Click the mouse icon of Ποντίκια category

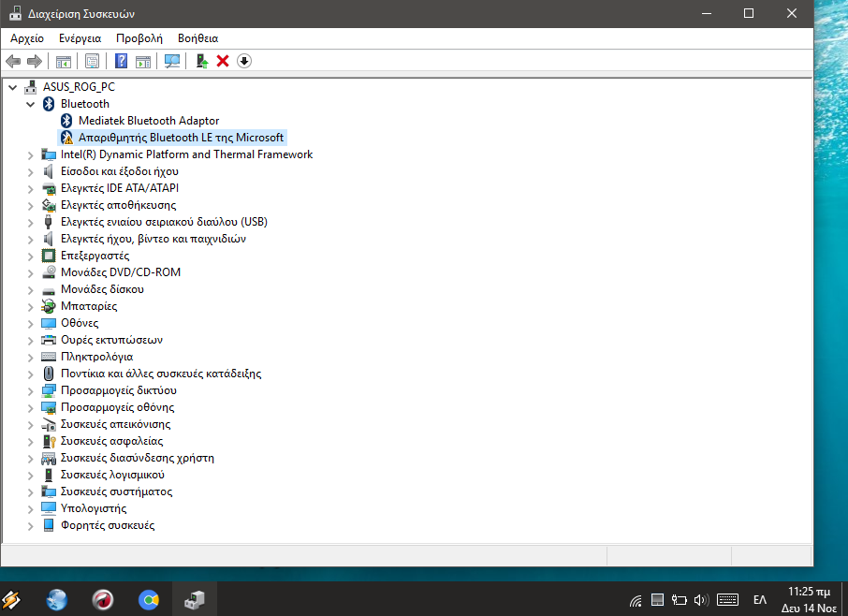click(x=49, y=374)
